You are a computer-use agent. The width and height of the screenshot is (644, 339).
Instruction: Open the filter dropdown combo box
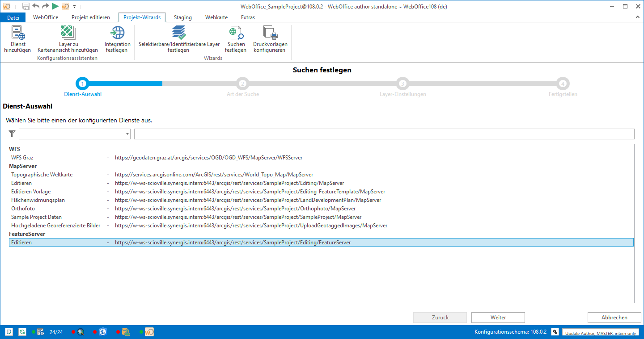coord(75,134)
